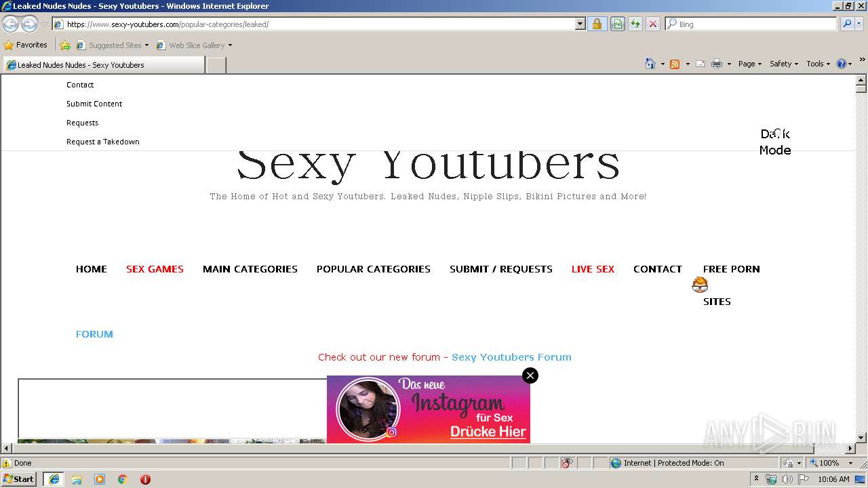Open the Submit Content link

(x=94, y=104)
